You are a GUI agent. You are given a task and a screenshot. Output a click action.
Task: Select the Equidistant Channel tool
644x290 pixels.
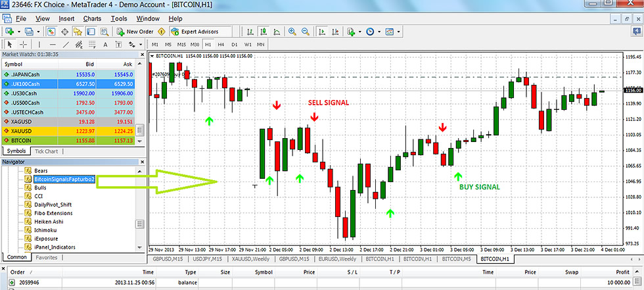point(79,44)
